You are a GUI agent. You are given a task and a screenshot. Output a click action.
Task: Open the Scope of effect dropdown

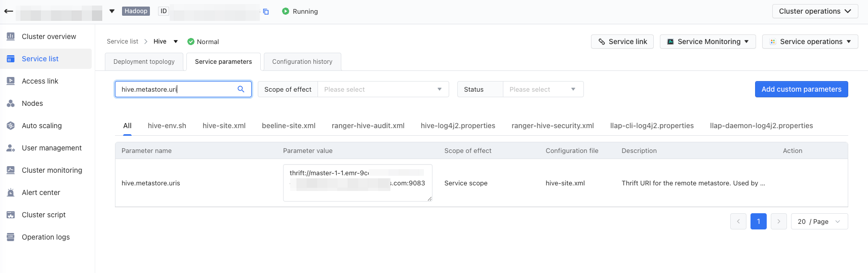pyautogui.click(x=383, y=89)
